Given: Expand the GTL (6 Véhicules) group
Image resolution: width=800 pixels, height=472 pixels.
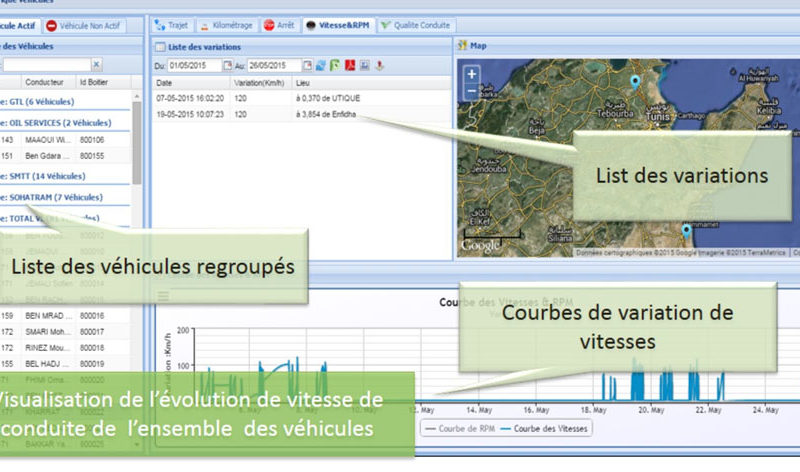Looking at the screenshot, I should coord(50,103).
